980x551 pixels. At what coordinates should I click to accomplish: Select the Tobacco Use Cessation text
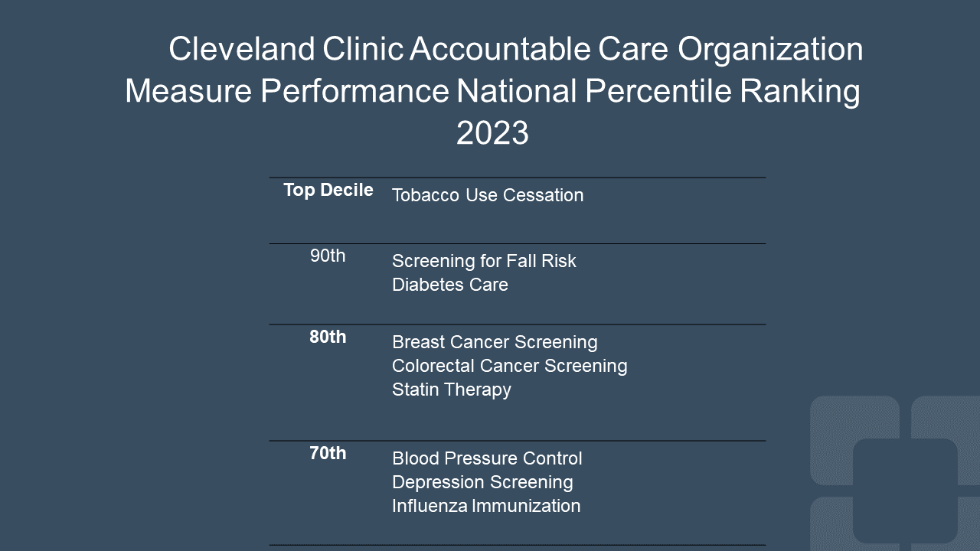488,195
